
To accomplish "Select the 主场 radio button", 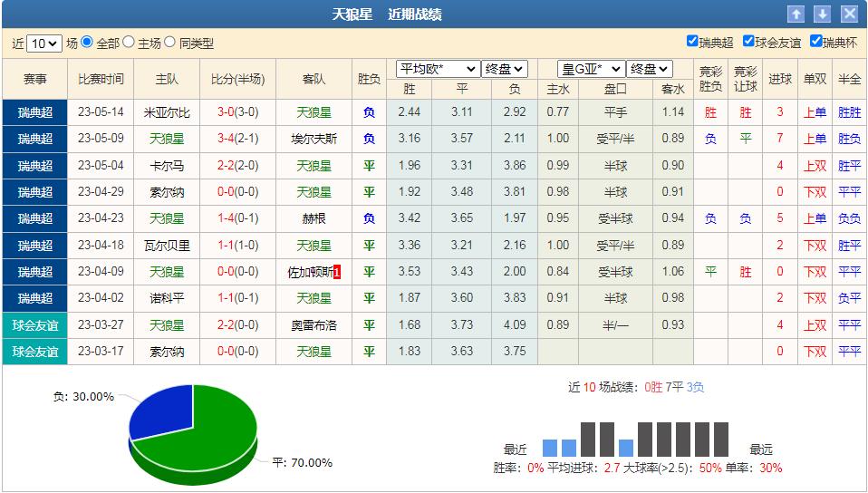I will [129, 42].
